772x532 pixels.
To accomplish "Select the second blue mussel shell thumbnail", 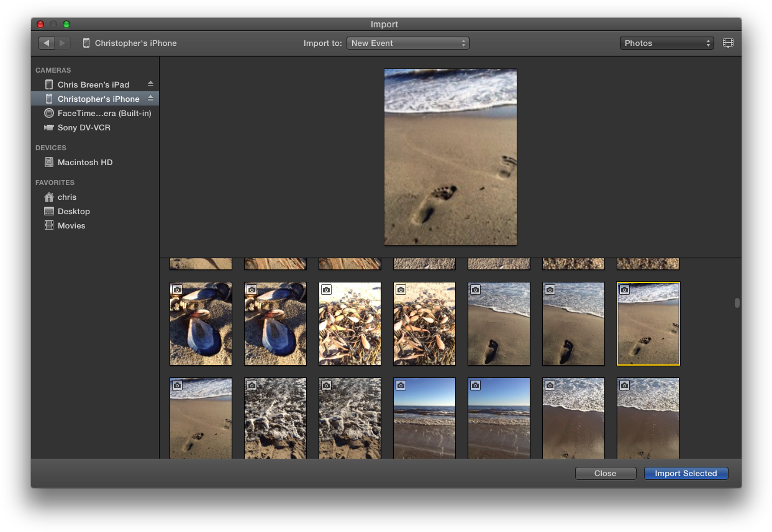I will [x=275, y=324].
